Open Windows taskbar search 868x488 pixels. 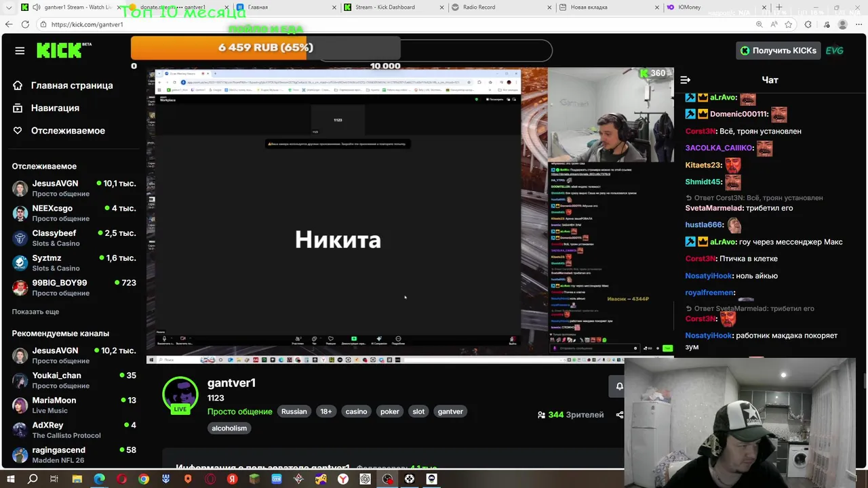coord(33,479)
